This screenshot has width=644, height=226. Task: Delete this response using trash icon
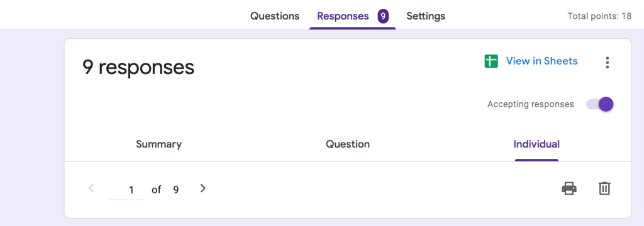[604, 189]
